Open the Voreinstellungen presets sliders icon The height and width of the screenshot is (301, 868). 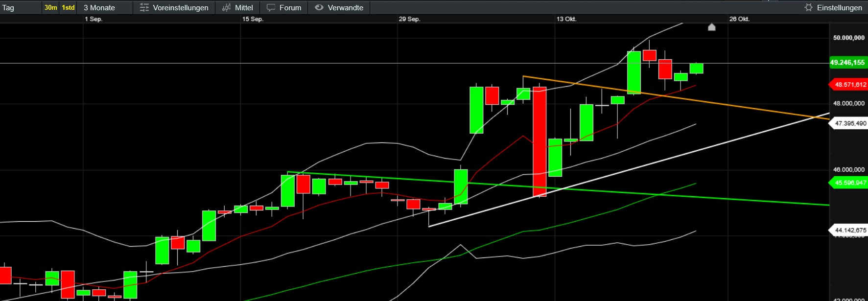(144, 7)
